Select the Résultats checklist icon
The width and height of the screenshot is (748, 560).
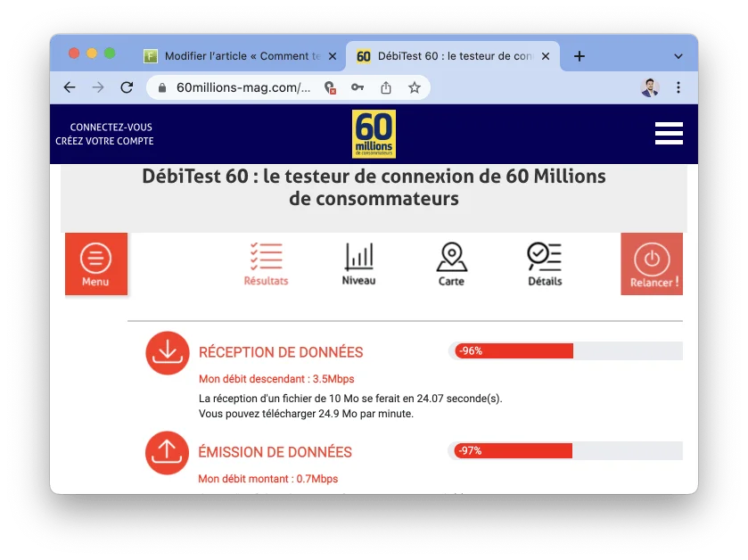tap(264, 256)
